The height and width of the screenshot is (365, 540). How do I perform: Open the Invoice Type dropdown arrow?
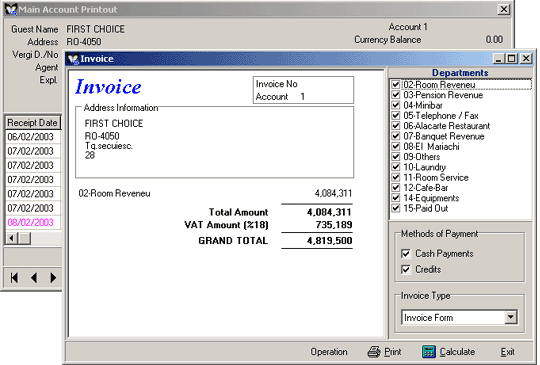click(x=511, y=317)
